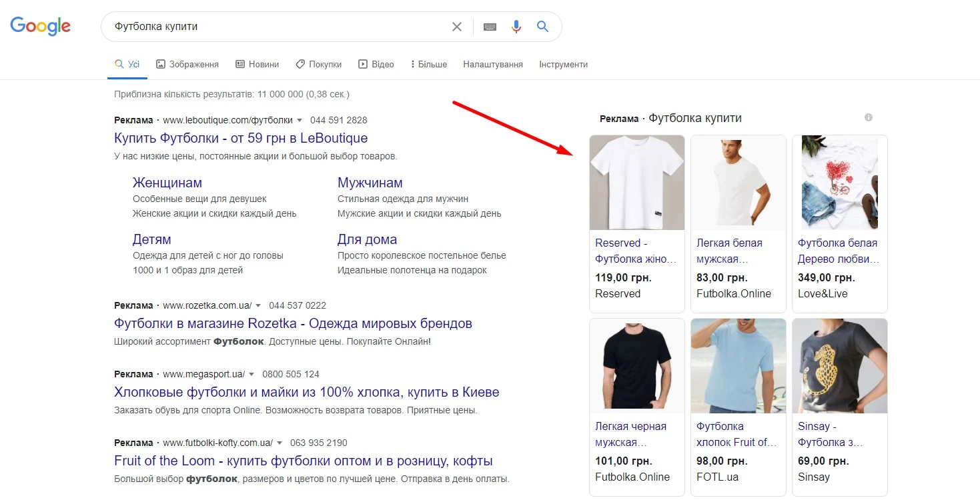The height and width of the screenshot is (500, 980).
Task: Switch to the Покупки tab
Action: coord(324,63)
